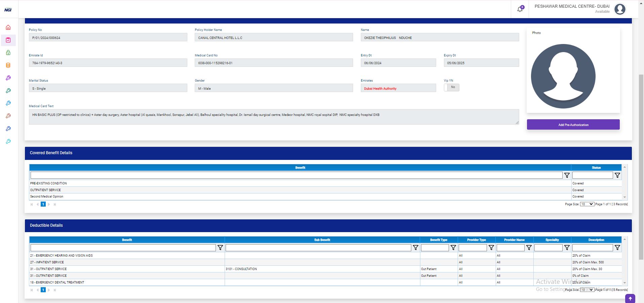Image resolution: width=644 pixels, height=303 pixels.
Task: Click the Medical Card Text textarea
Action: [274, 117]
